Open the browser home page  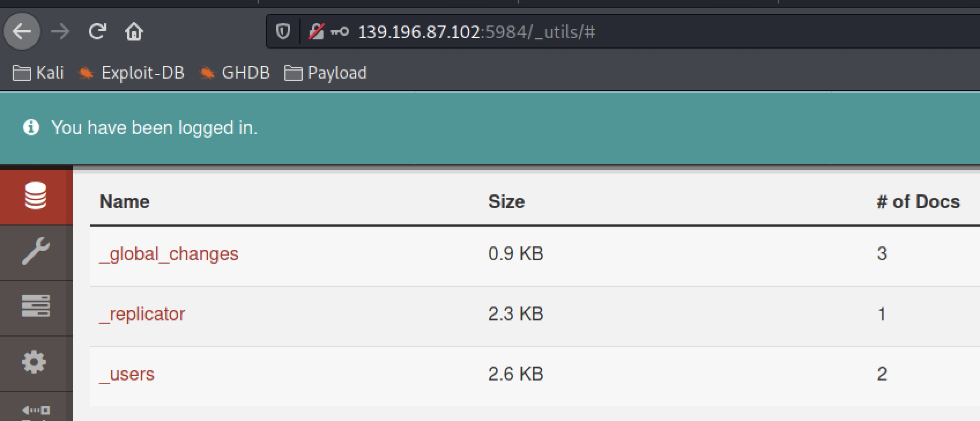(134, 31)
